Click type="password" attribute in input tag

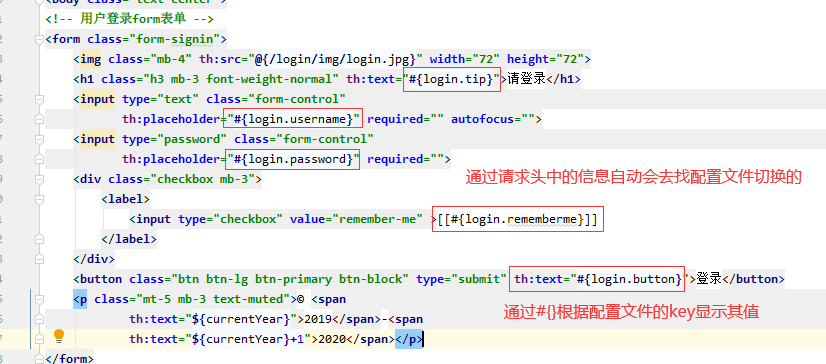click(x=174, y=139)
